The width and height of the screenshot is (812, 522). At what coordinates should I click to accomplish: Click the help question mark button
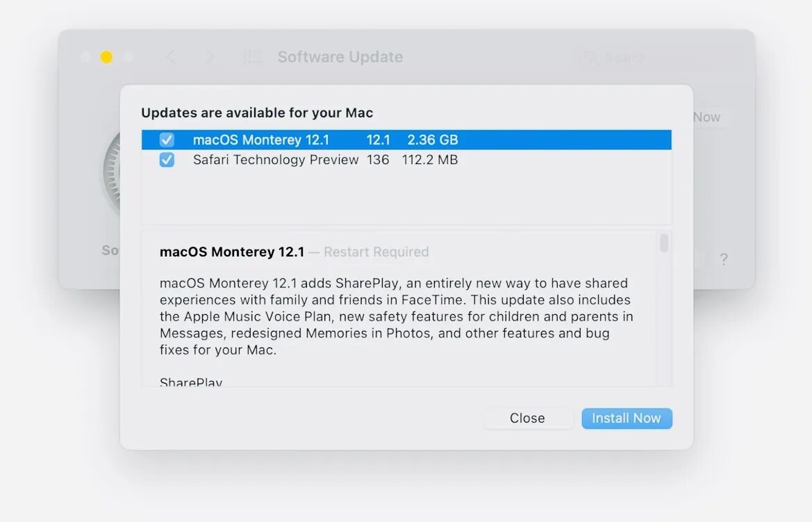click(724, 260)
